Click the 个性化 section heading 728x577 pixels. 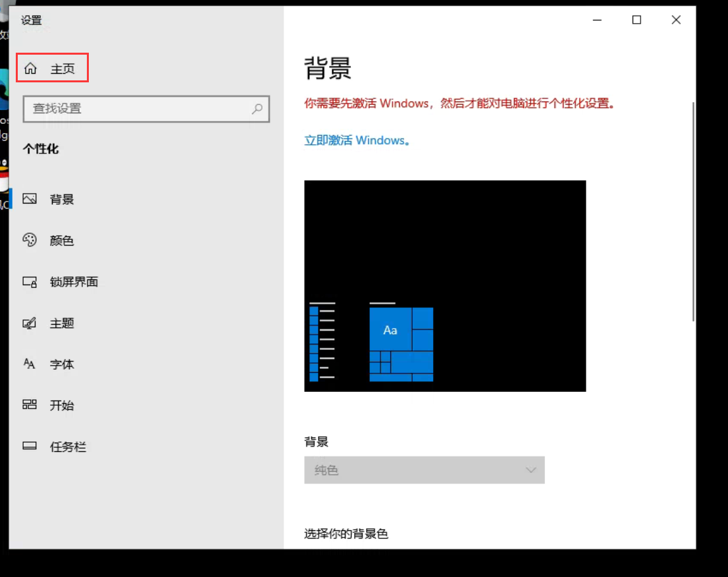pos(41,149)
